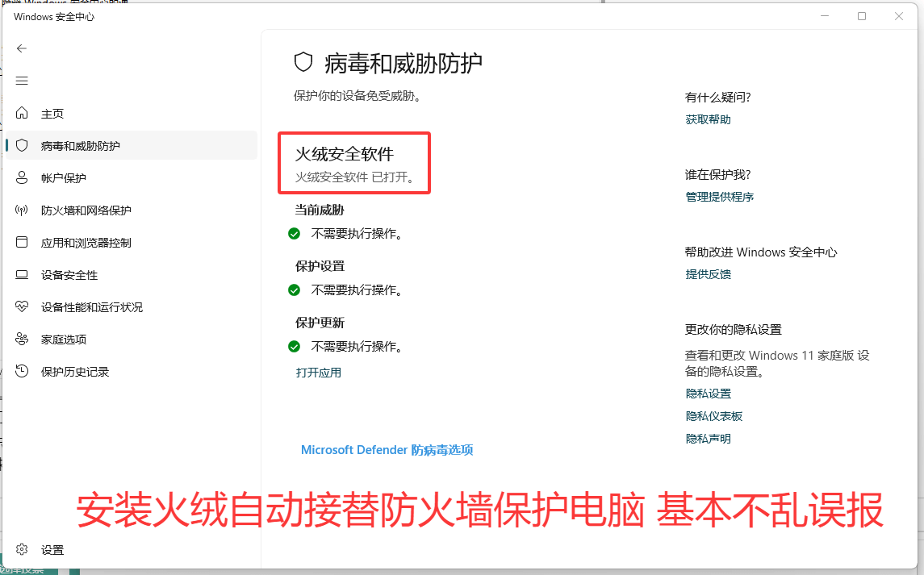
Task: Click the wireless icon for 防火墙和网络保护
Action: [23, 210]
